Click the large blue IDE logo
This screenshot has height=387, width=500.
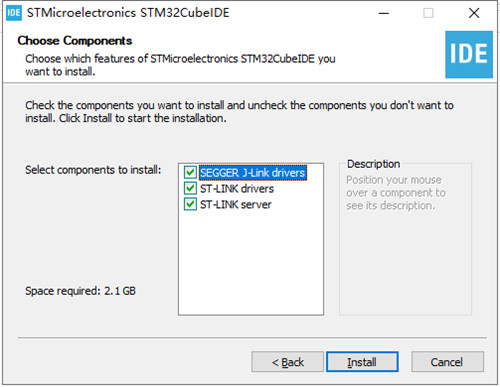(469, 54)
